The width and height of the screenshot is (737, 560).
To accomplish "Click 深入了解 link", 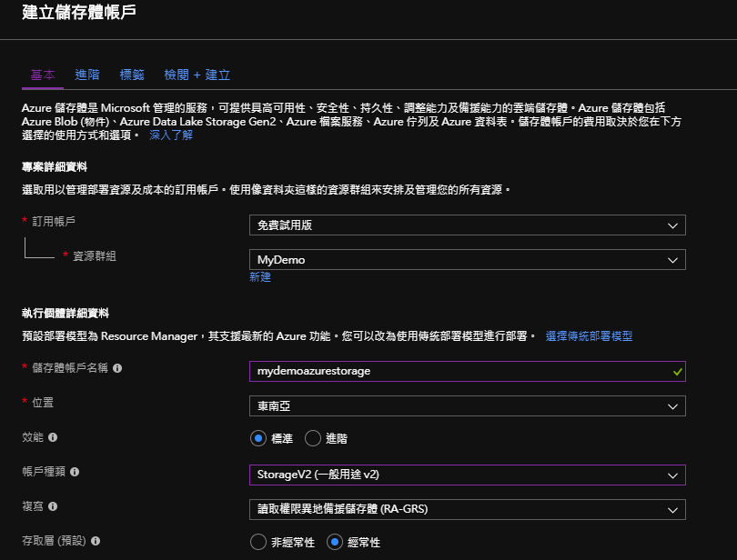I will 171,135.
